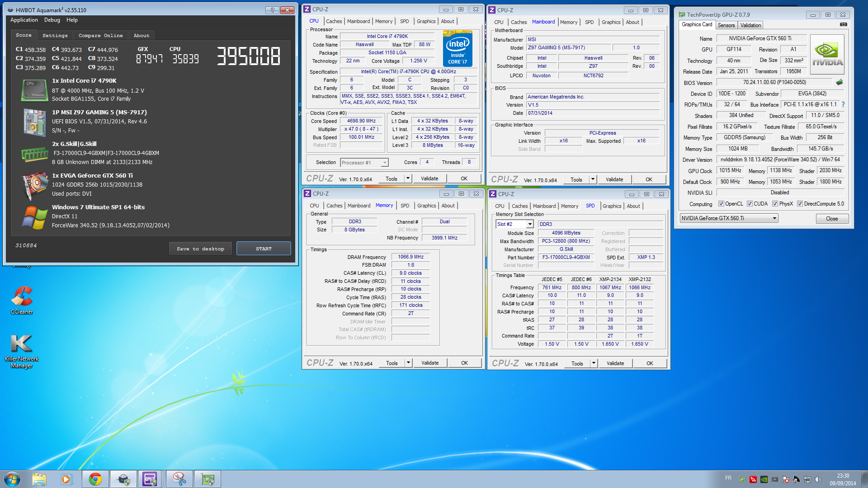This screenshot has height=488, width=868.
Task: Open the Help menu in Aquamark
Action: tap(72, 20)
